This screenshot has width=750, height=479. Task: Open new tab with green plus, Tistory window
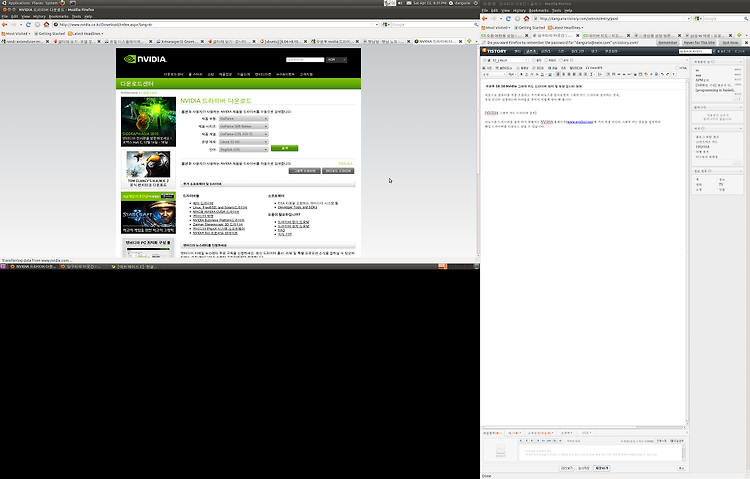[739, 35]
